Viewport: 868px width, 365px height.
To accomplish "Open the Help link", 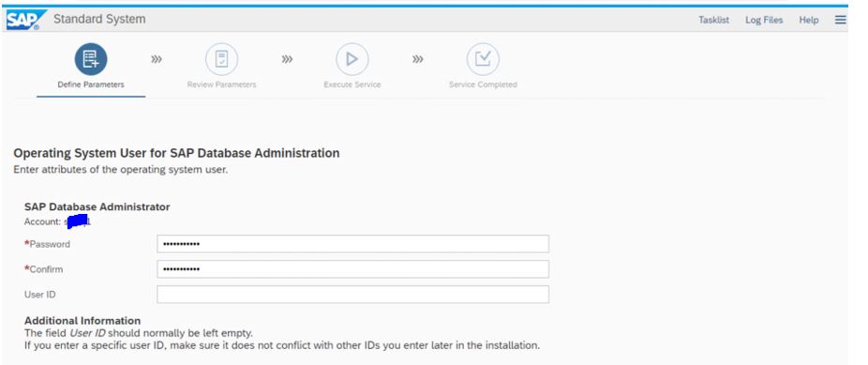I will pyautogui.click(x=808, y=20).
